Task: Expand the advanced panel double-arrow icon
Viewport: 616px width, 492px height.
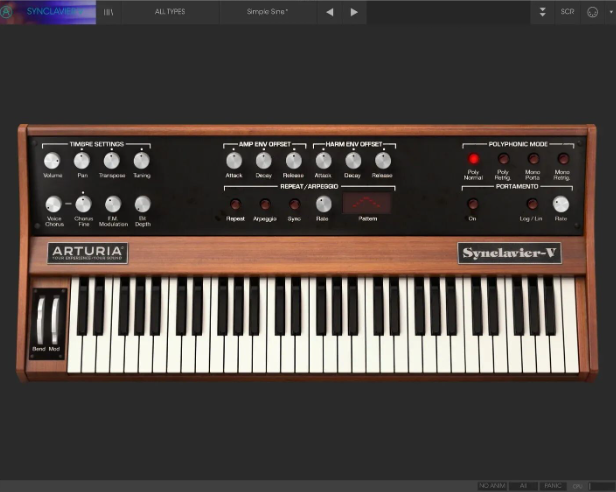Action: pyautogui.click(x=543, y=12)
